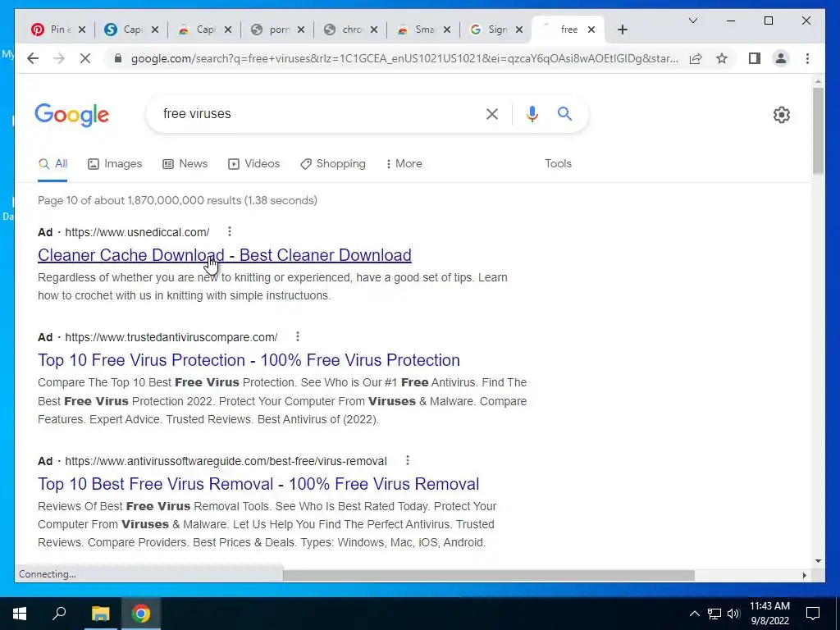
Task: Open the volume control tray icon
Action: pos(733,614)
